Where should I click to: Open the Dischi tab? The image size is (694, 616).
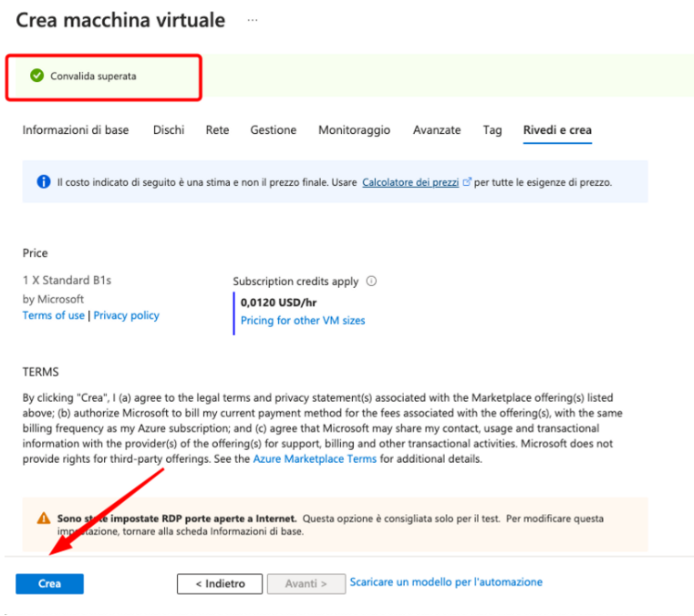(169, 130)
